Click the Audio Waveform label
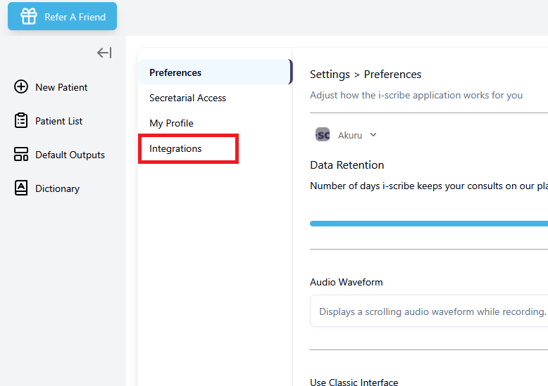548x386 pixels. pos(346,282)
